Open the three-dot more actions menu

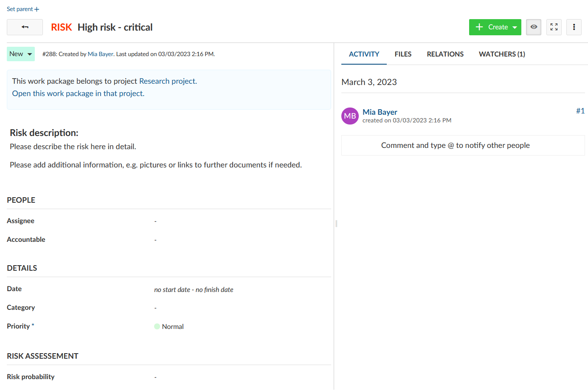(574, 27)
